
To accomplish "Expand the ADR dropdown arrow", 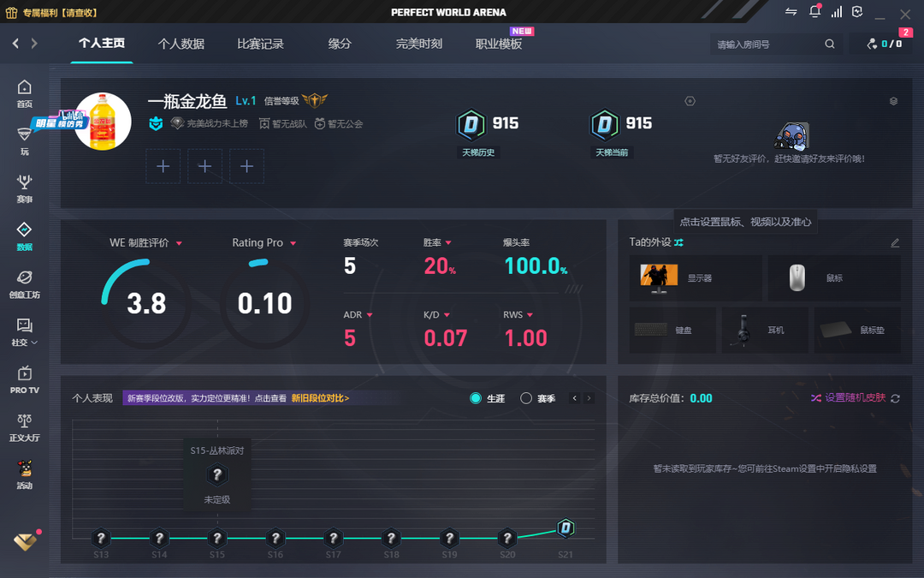I will point(370,315).
